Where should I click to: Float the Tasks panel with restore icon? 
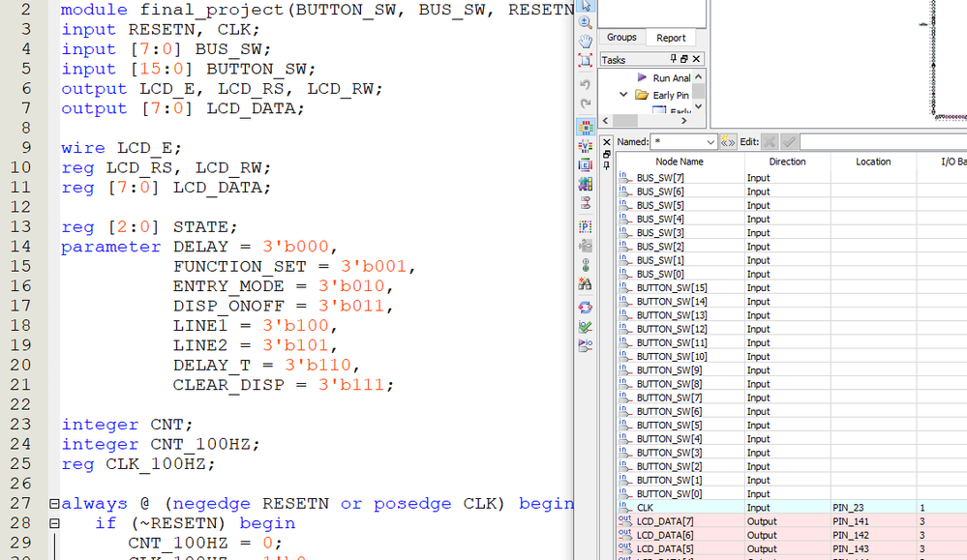pos(684,59)
